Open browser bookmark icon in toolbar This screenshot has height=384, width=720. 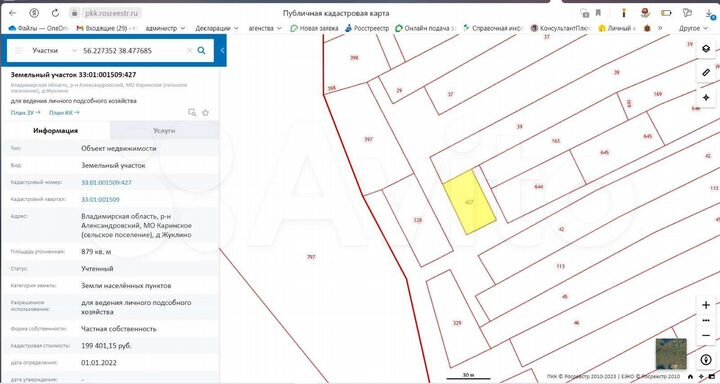coord(598,13)
